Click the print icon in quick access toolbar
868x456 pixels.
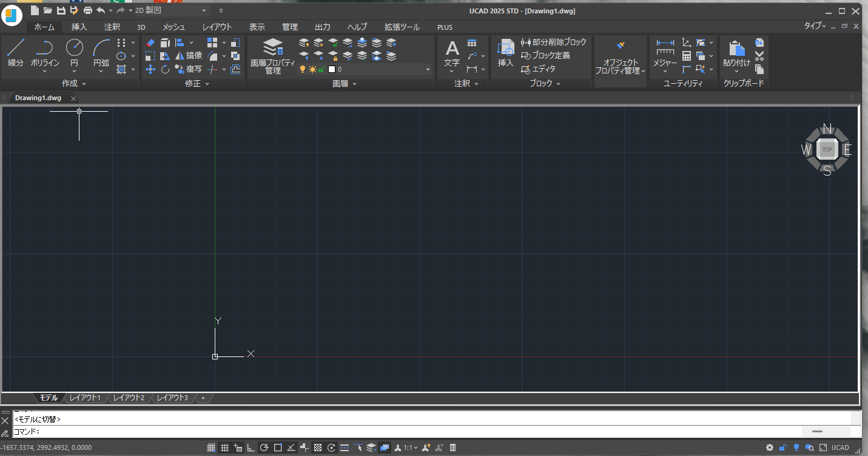pos(88,10)
